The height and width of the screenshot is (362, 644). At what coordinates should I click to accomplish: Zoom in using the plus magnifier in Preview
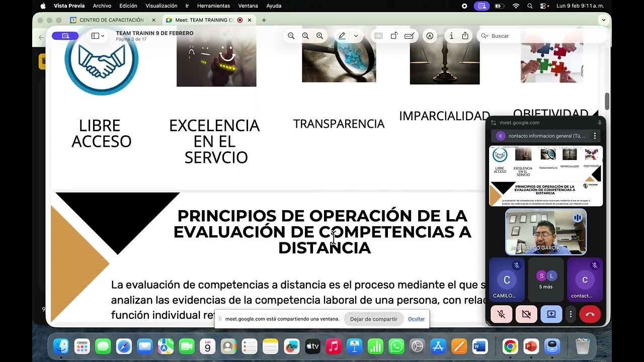point(319,36)
